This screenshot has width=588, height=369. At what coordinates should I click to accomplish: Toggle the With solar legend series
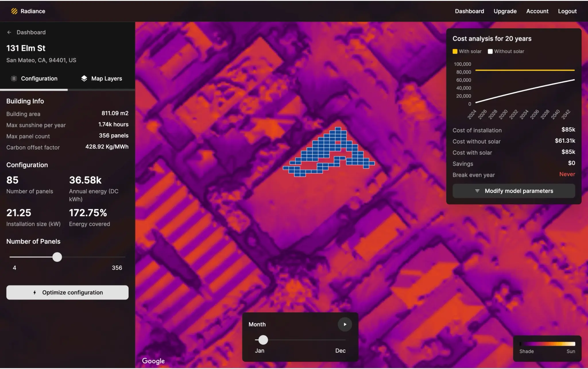coord(467,51)
